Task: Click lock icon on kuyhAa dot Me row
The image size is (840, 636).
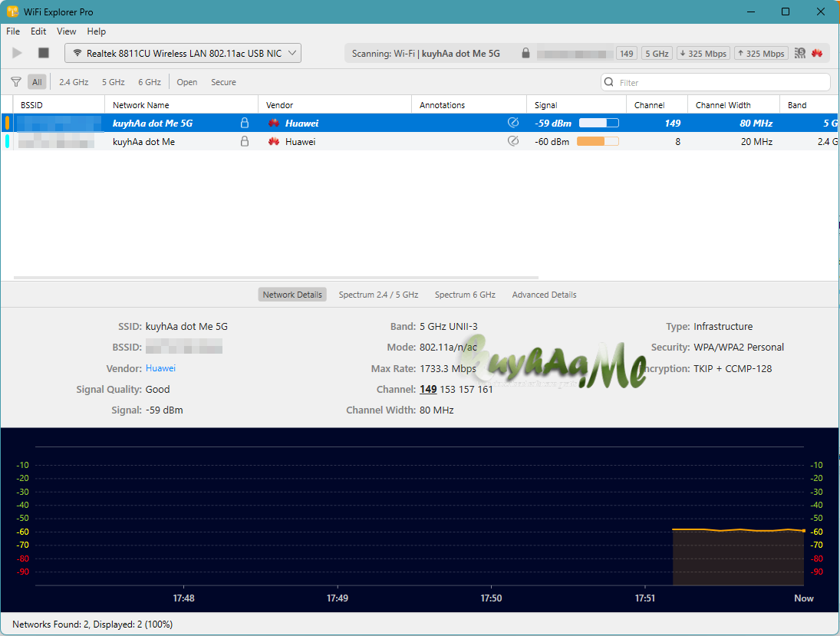Action: (244, 141)
